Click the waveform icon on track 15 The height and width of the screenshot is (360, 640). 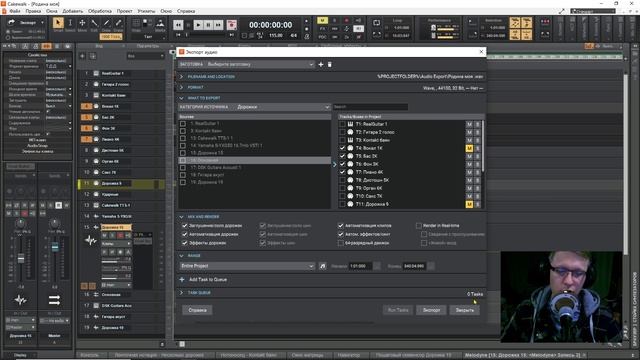pos(91,240)
